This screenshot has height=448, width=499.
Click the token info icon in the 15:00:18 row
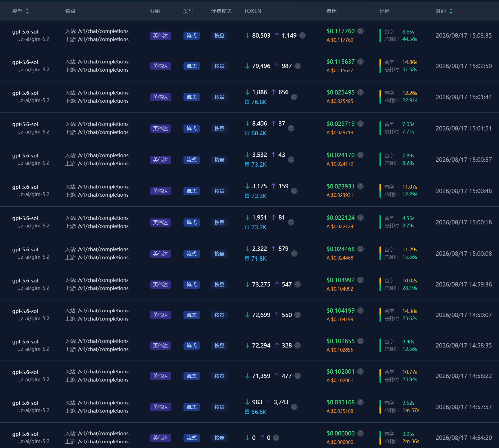tap(291, 222)
